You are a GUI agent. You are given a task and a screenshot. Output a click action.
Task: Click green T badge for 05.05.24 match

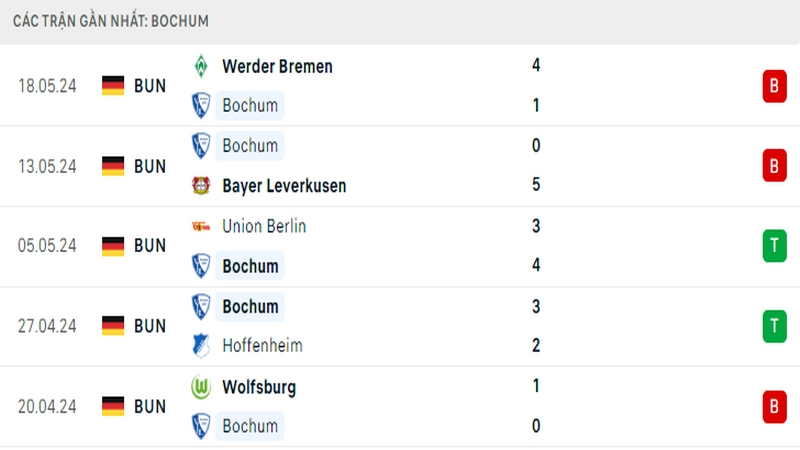coord(774,245)
